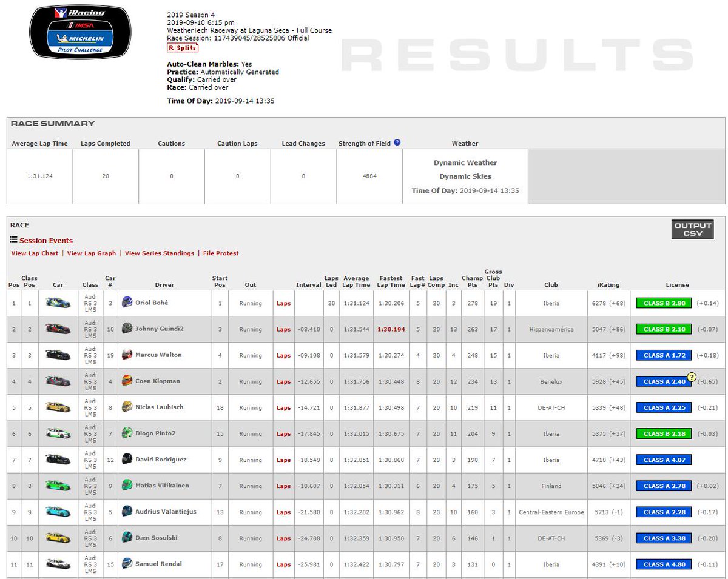This screenshot has width=728, height=579.
Task: Open Laps link for Coen Klopman
Action: (x=283, y=381)
